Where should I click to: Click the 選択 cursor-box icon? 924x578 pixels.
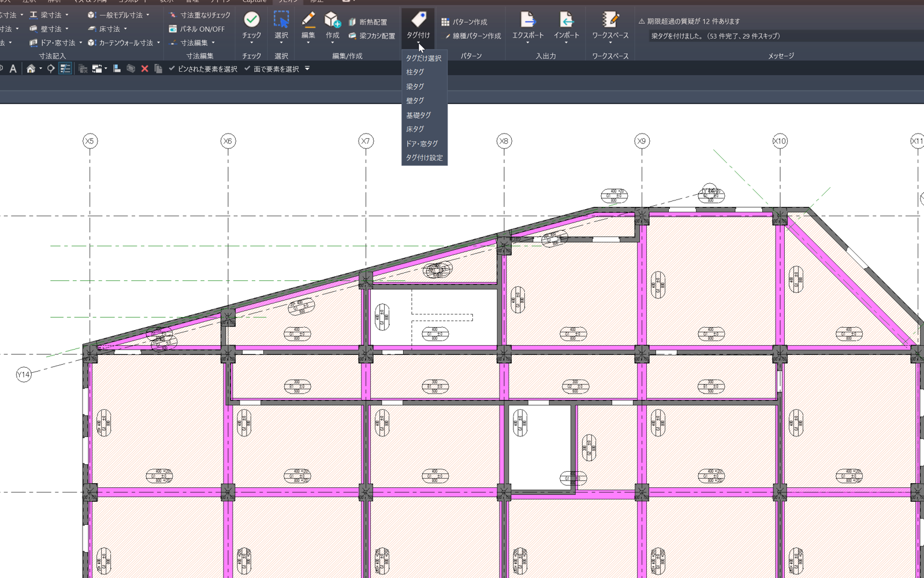click(x=281, y=20)
